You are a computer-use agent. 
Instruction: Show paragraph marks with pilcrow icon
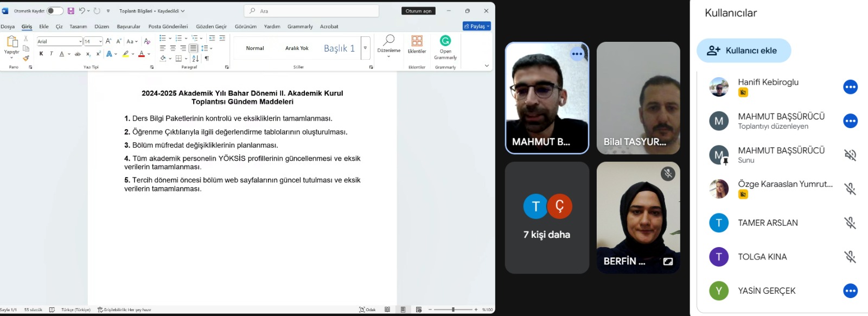click(207, 58)
